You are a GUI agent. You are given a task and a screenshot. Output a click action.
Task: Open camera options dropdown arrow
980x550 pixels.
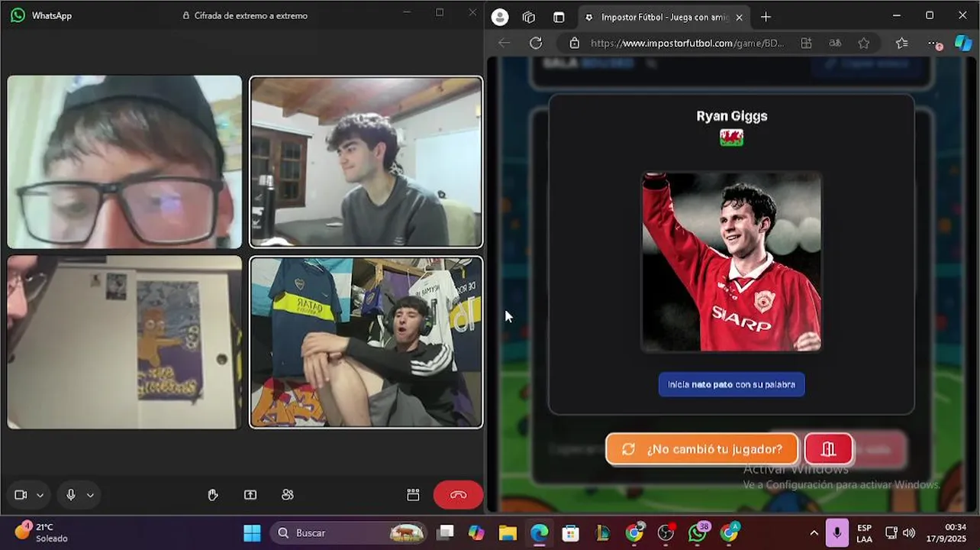pyautogui.click(x=40, y=495)
